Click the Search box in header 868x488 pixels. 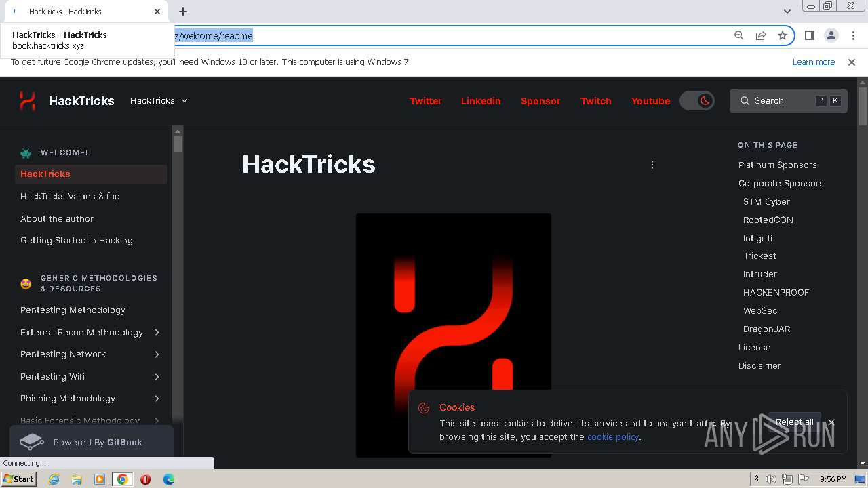click(x=789, y=100)
